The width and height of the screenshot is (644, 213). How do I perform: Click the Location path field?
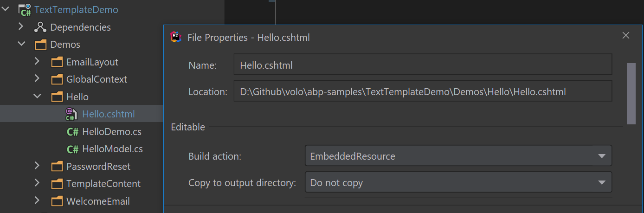pos(422,92)
